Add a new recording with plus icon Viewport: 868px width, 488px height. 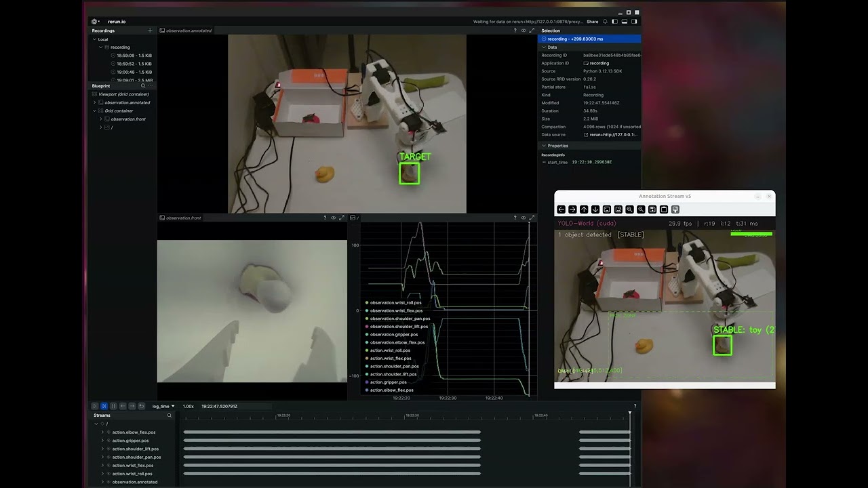(150, 30)
